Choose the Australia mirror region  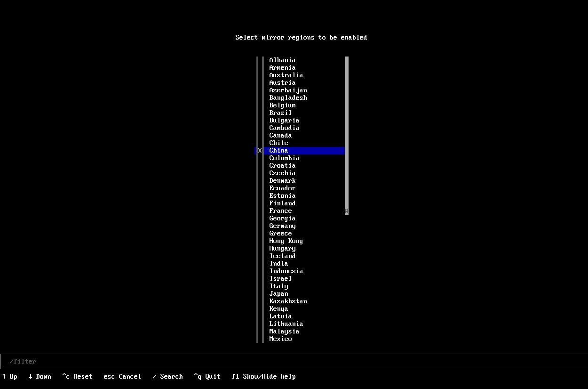(286, 75)
